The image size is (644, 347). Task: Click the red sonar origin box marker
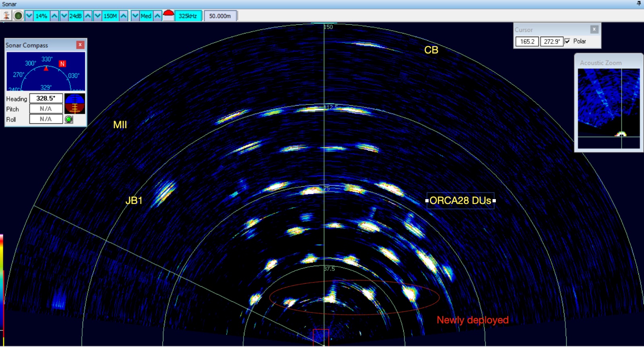[x=321, y=338]
